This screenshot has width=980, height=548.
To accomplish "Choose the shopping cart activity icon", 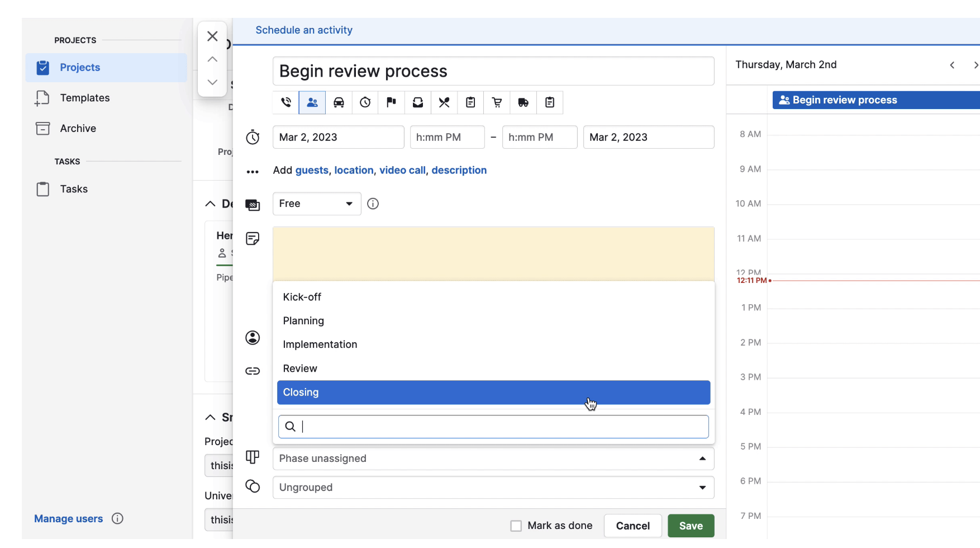I will [497, 102].
